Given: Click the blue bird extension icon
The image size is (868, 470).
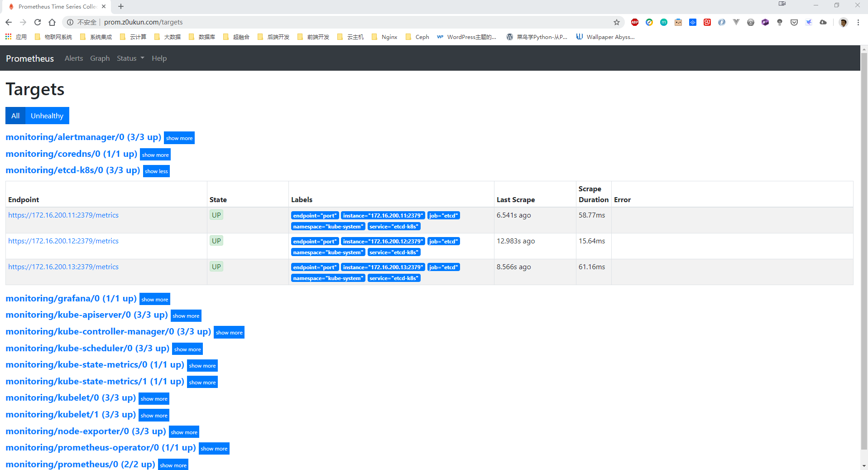Looking at the screenshot, I should (x=809, y=22).
